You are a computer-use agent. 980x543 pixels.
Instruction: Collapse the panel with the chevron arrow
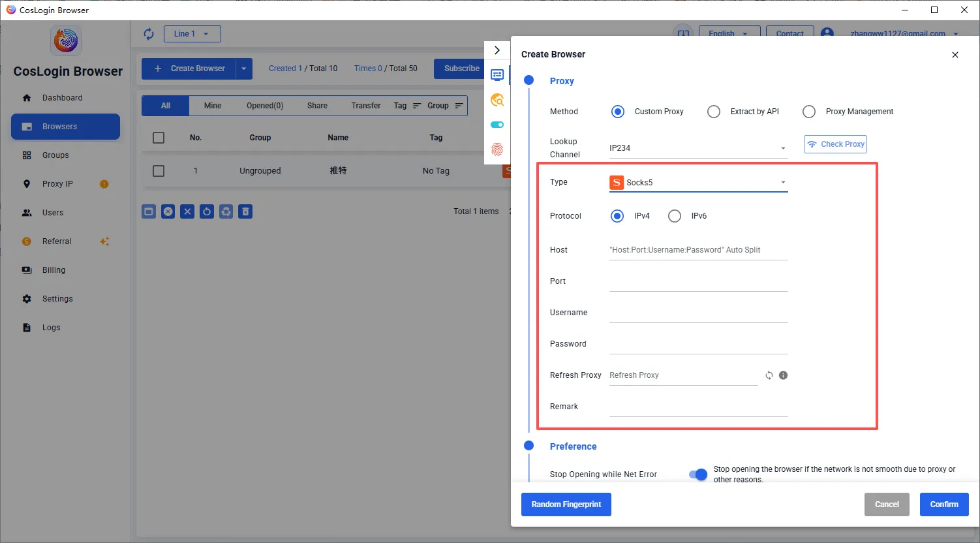497,50
